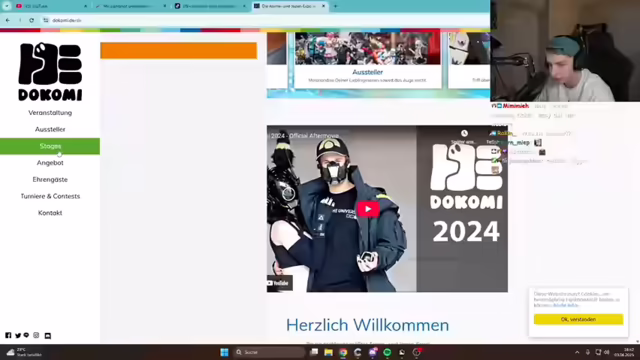
Task: Open the clock and date in taskbar
Action: tap(624, 352)
